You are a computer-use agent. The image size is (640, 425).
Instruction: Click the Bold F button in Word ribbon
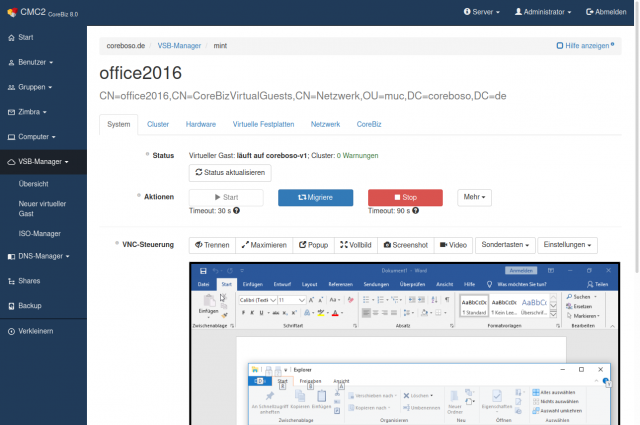(243, 313)
